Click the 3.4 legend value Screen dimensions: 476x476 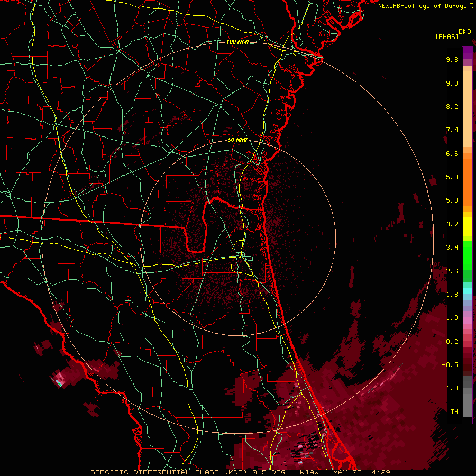452,248
